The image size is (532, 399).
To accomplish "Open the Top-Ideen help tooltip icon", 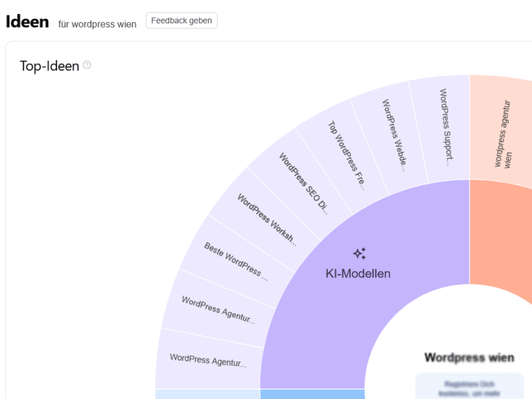I will (85, 65).
